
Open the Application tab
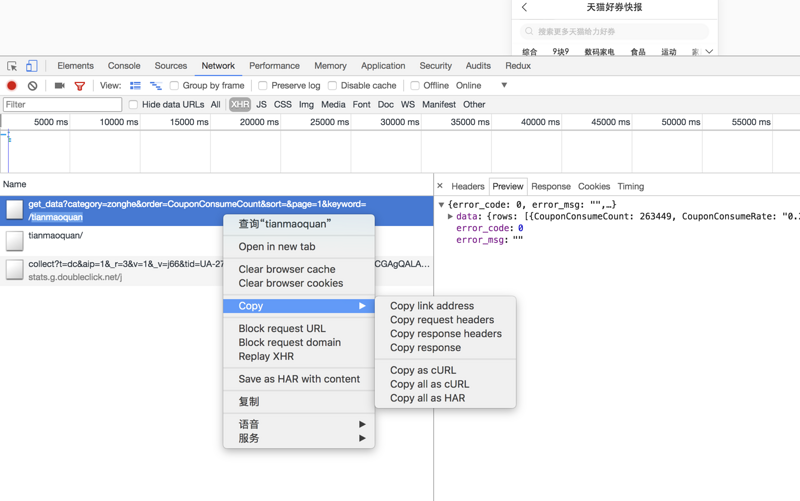coord(383,66)
